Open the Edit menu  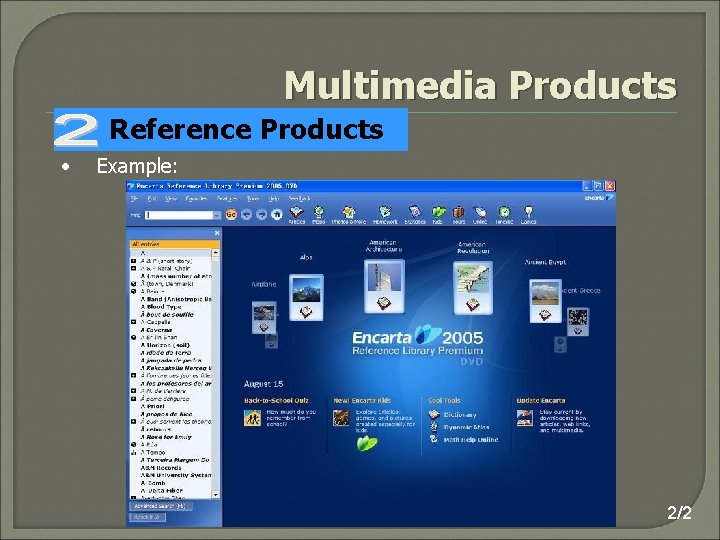152,199
